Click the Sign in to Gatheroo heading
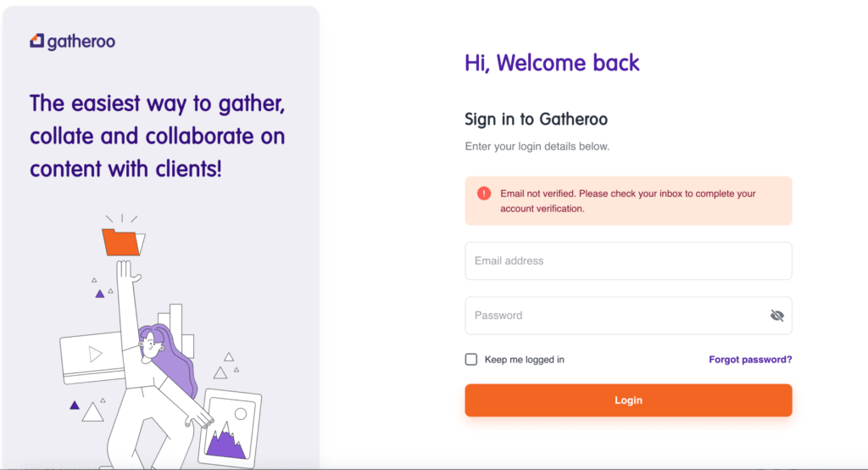Viewport: 868px width, 470px height. [x=536, y=119]
